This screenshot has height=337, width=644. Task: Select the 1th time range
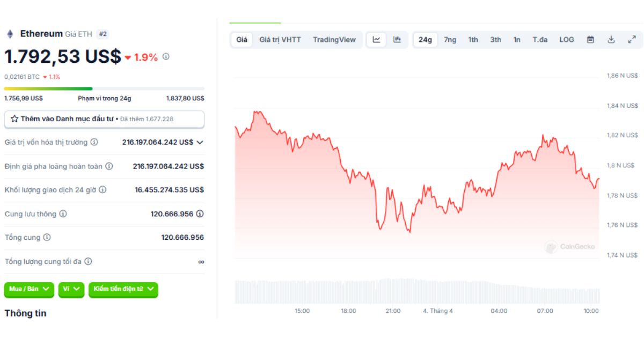(x=473, y=40)
